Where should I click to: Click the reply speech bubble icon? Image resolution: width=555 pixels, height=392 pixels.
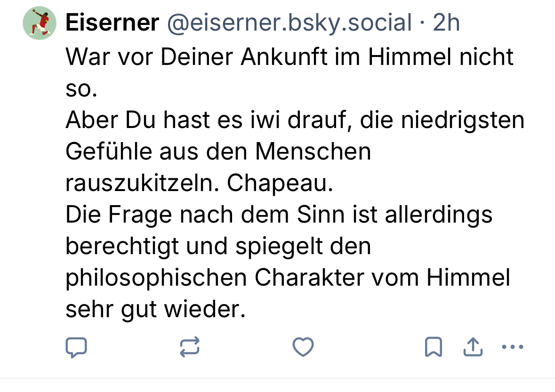(x=76, y=348)
